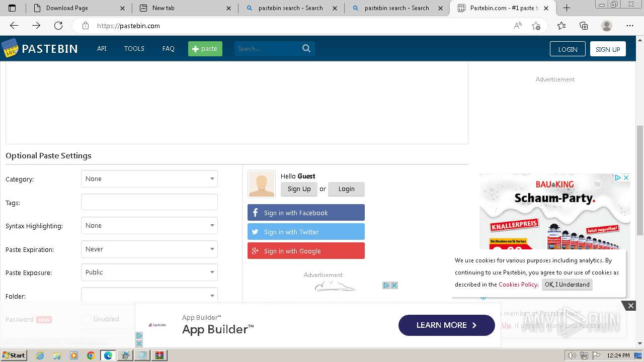Screen dimensions: 644x362
Task: Switch to the New tab browser tab
Action: 186,8
